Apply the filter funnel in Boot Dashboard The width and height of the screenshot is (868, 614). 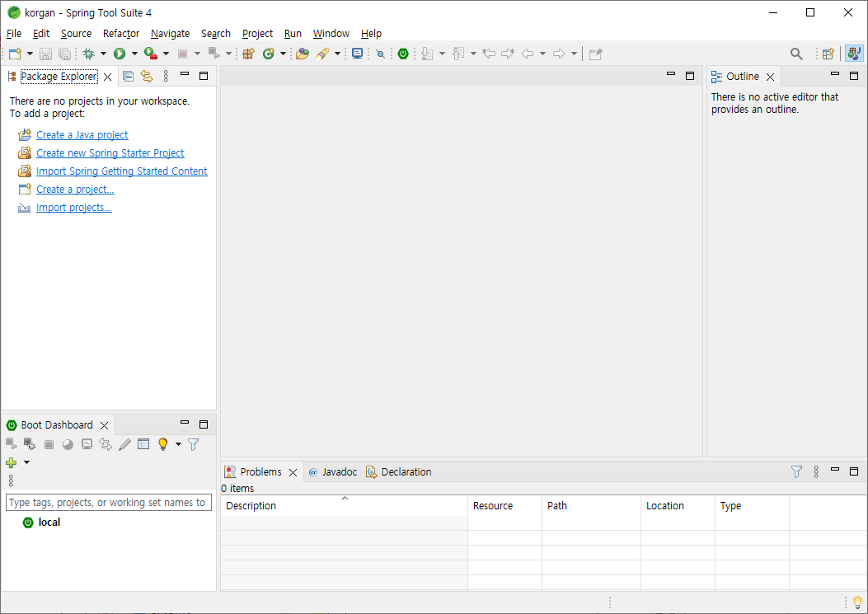tap(193, 443)
